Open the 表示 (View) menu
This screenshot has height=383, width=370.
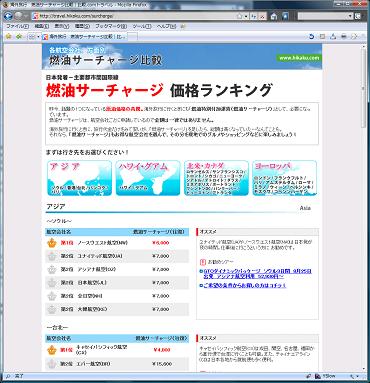click(x=62, y=26)
